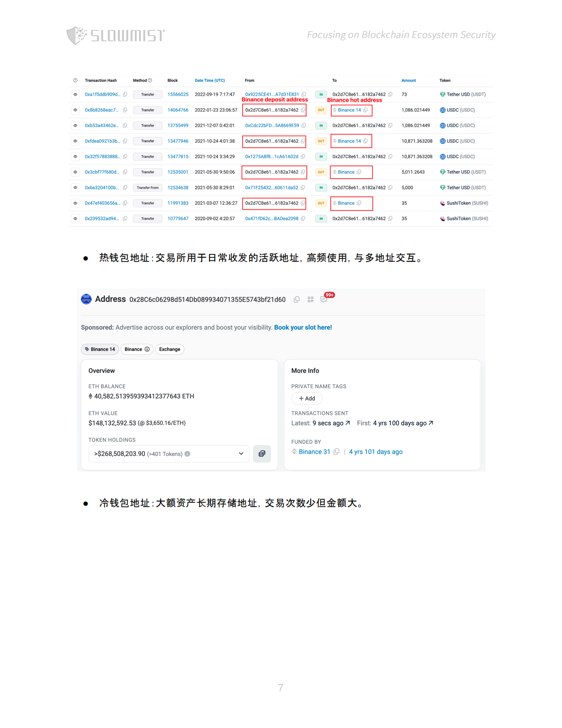Viewport: 562px width, 728px height.
Task: Sort by Amount column header
Action: pos(409,80)
